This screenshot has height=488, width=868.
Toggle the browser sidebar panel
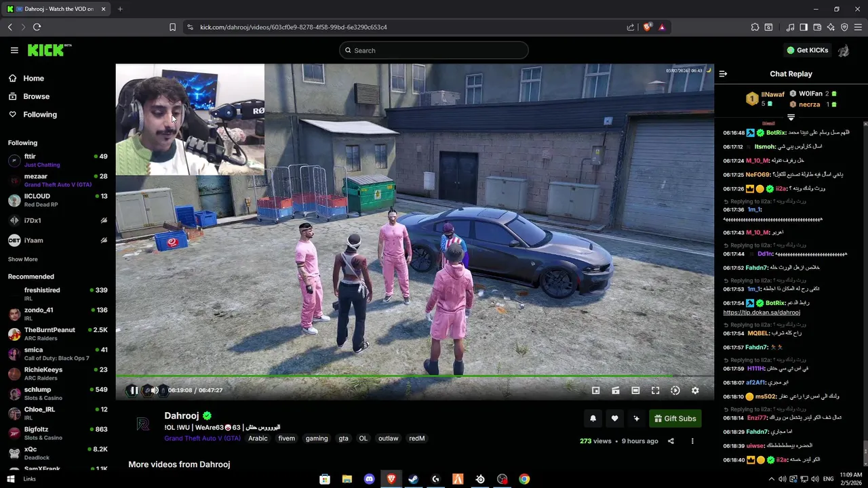coord(804,27)
